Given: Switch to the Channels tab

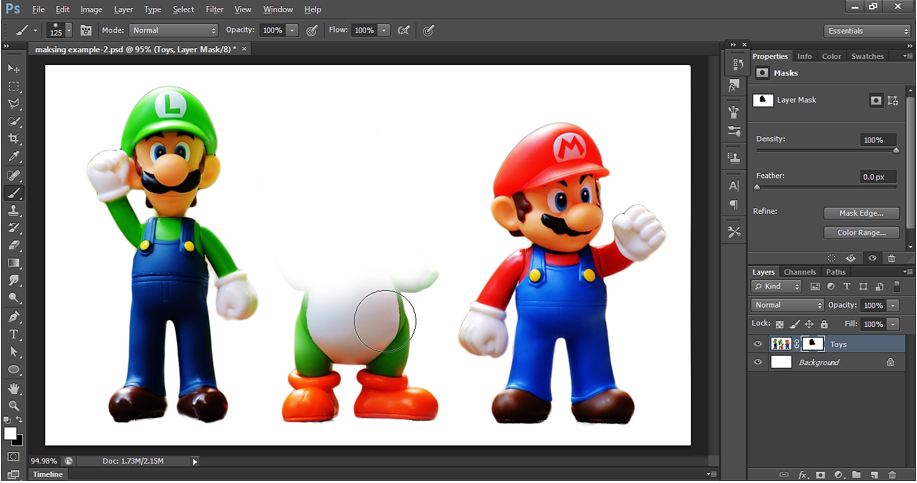Looking at the screenshot, I should tap(799, 272).
